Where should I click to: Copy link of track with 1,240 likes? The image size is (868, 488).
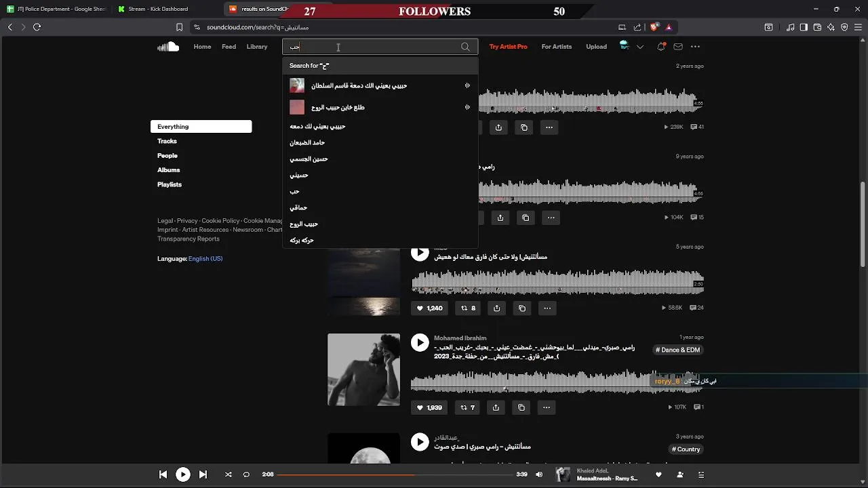coord(522,308)
